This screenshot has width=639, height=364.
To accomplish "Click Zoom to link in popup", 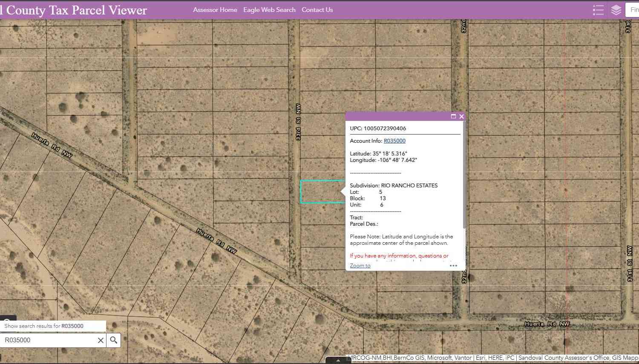I will coord(360,266).
